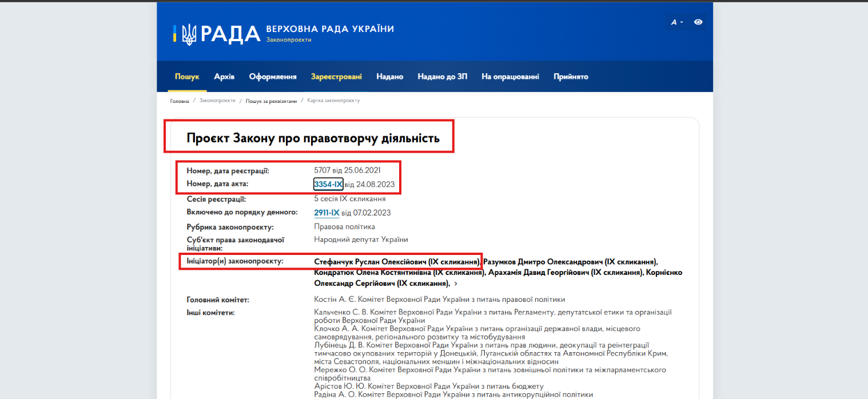Click the Головна breadcrumb link

coord(180,101)
